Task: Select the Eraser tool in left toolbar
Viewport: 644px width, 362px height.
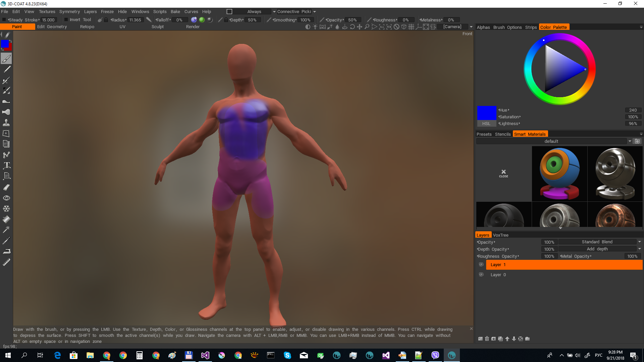Action: 6,187
